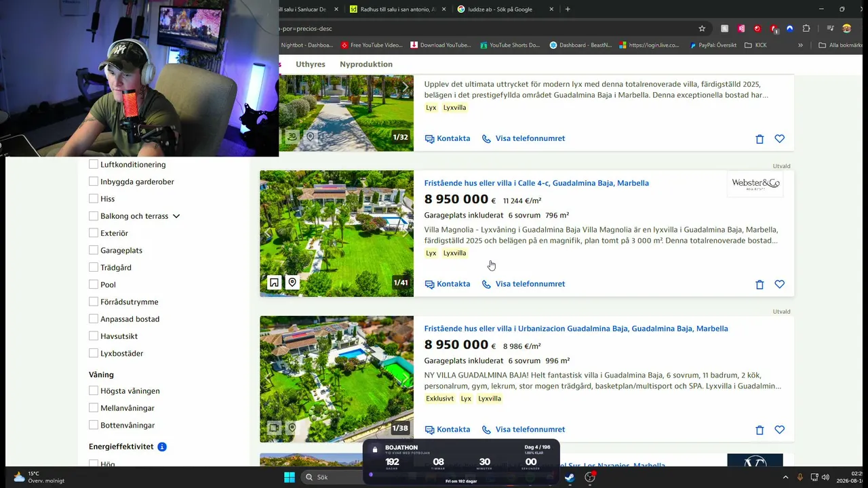Open the 1/38 villa aerial photo with pool
Screen dimensions: 868x488
pyautogui.click(x=336, y=379)
